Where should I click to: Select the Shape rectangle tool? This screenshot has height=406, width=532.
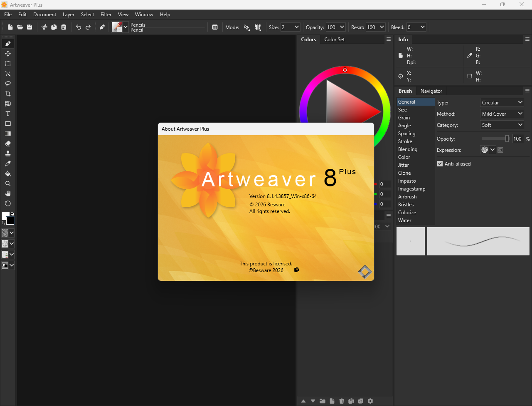[x=8, y=124]
